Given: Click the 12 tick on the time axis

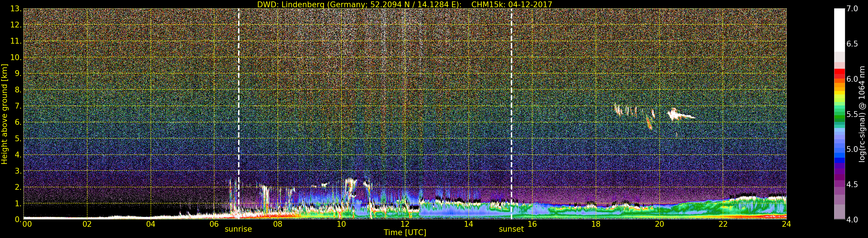Looking at the screenshot, I should [405, 224].
